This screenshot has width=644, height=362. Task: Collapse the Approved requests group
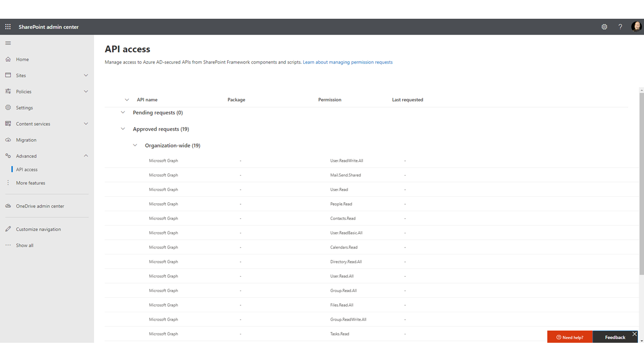pos(123,129)
